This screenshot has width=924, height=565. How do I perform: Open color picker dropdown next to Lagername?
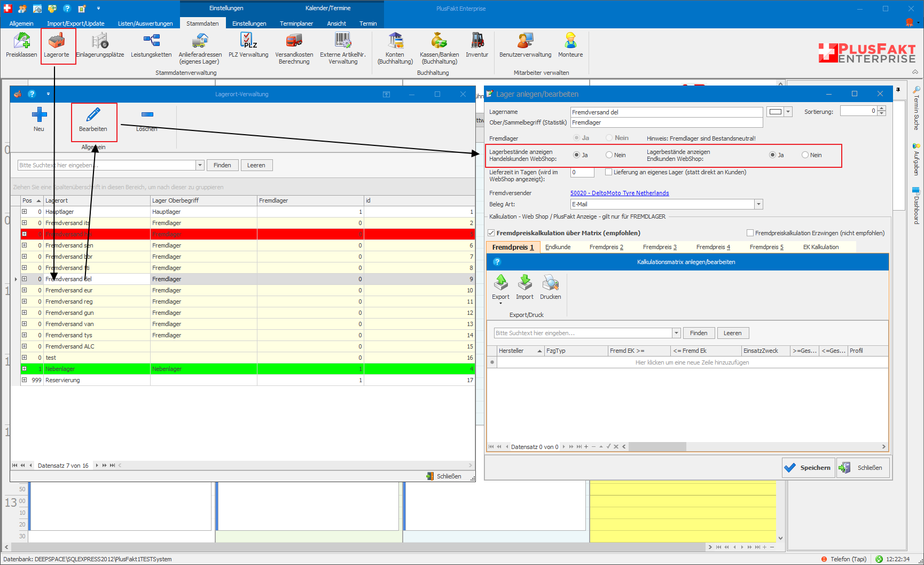click(x=788, y=112)
